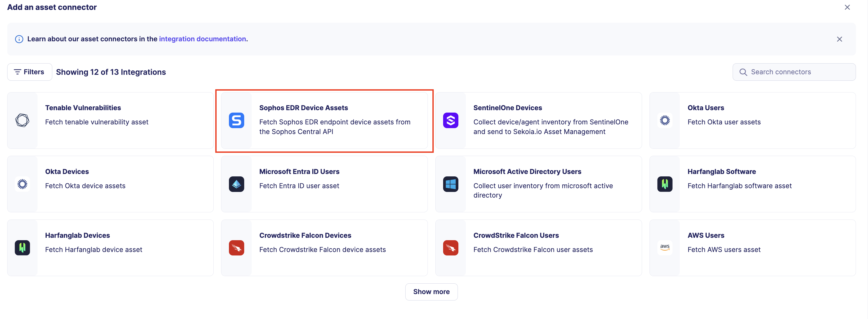Open the integration documentation link
Viewport: 868px width, 319px height.
click(202, 39)
